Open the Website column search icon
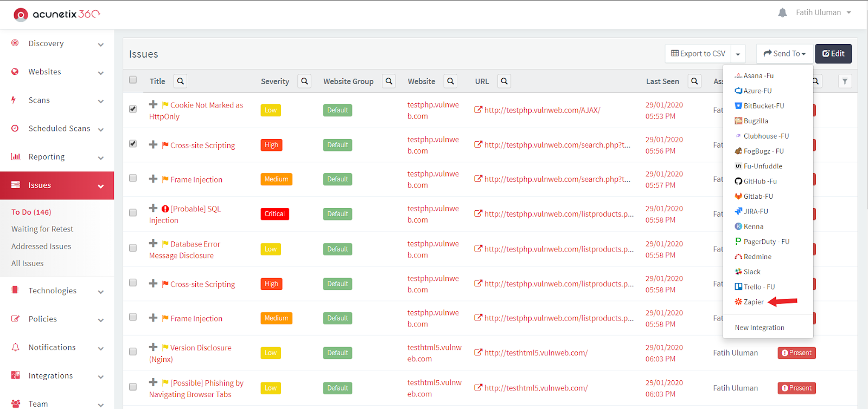868x409 pixels. pos(451,81)
